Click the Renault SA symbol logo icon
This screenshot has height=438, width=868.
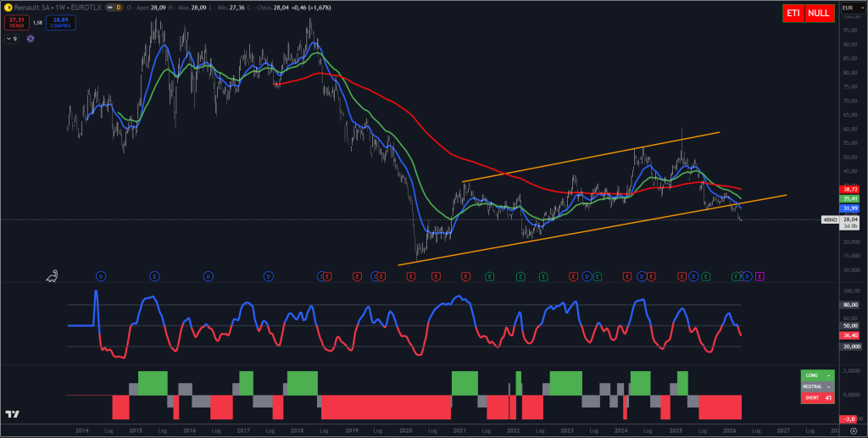click(x=8, y=8)
